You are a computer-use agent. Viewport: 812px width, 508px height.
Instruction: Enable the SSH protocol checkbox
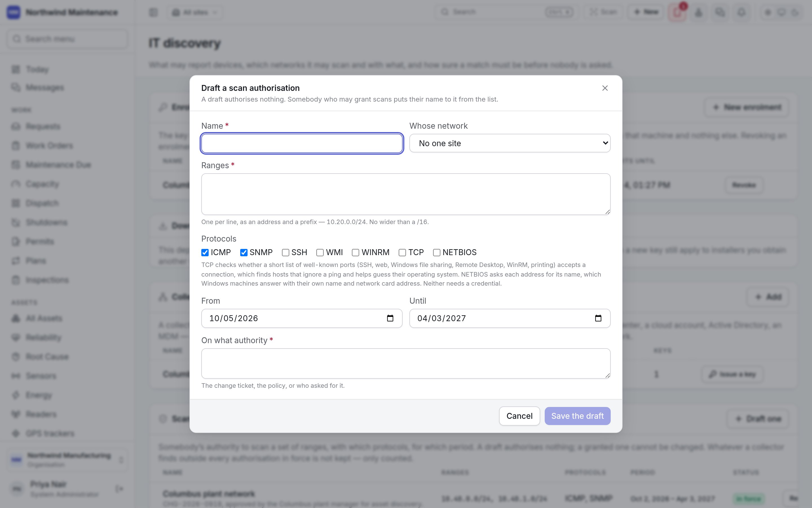(x=286, y=253)
